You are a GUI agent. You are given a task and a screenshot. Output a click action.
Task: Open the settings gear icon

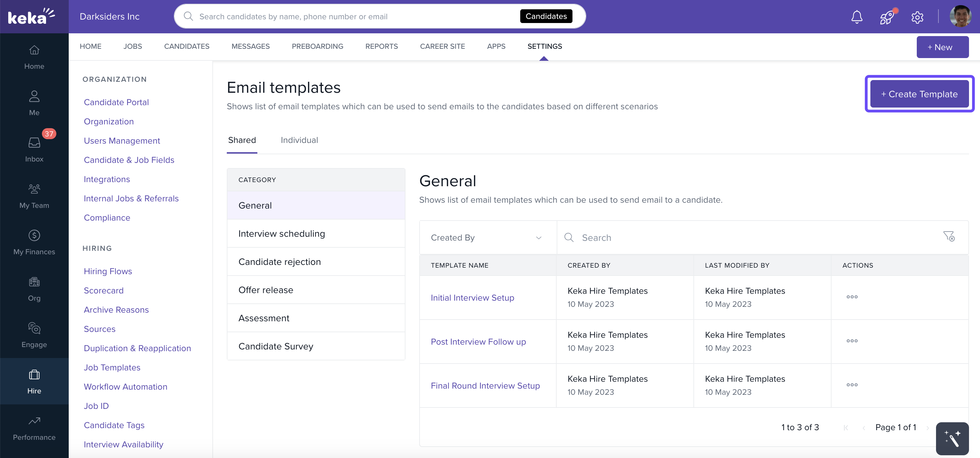click(x=917, y=17)
